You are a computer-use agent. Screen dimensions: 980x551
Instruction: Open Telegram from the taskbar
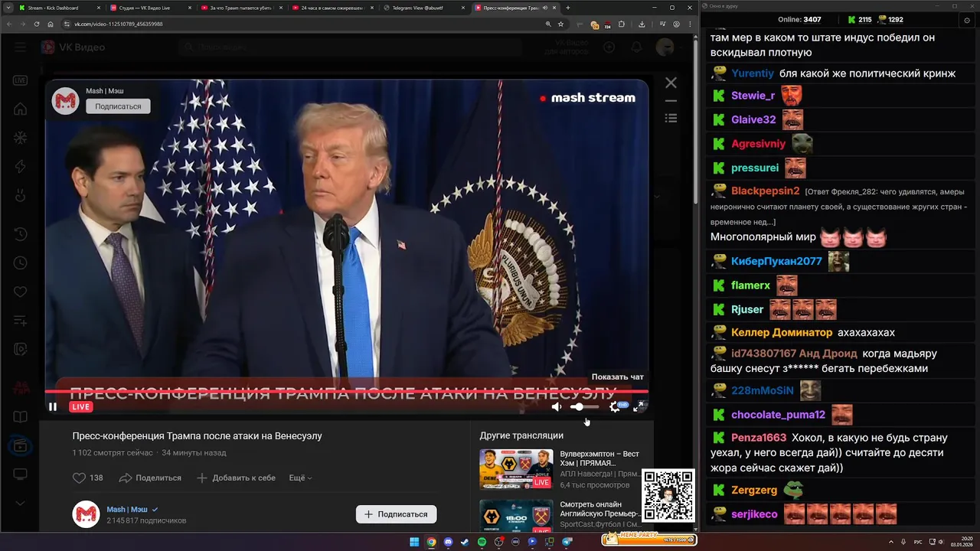coord(567,542)
